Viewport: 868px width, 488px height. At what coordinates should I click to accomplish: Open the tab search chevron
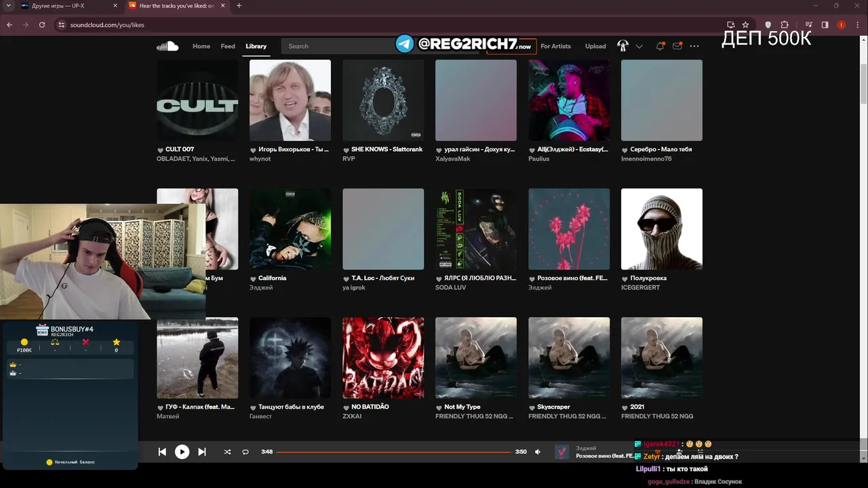[7, 6]
